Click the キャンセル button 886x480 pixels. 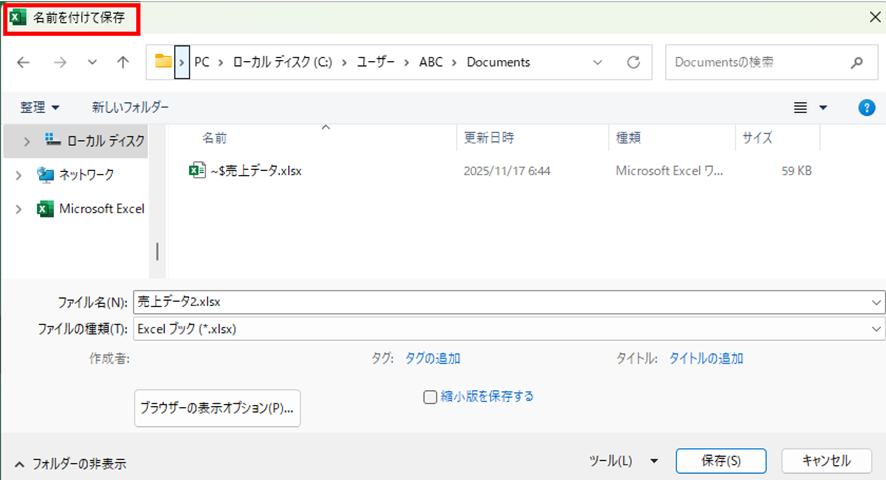[x=826, y=461]
